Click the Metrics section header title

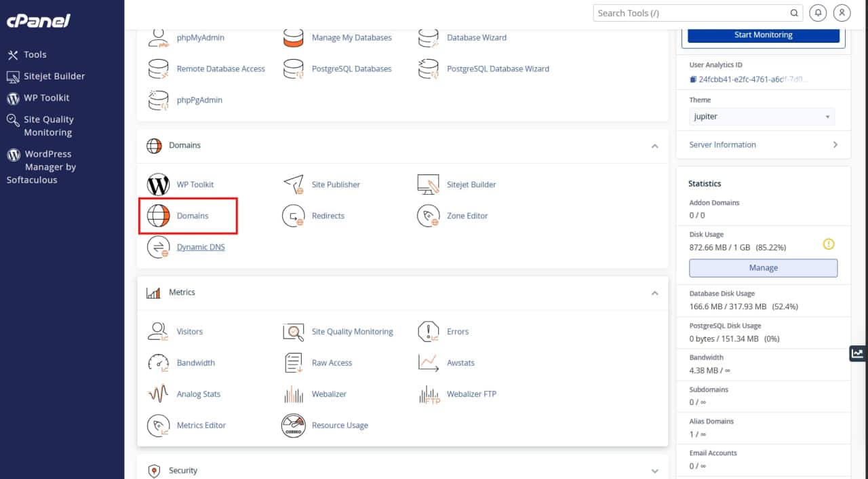tap(182, 292)
